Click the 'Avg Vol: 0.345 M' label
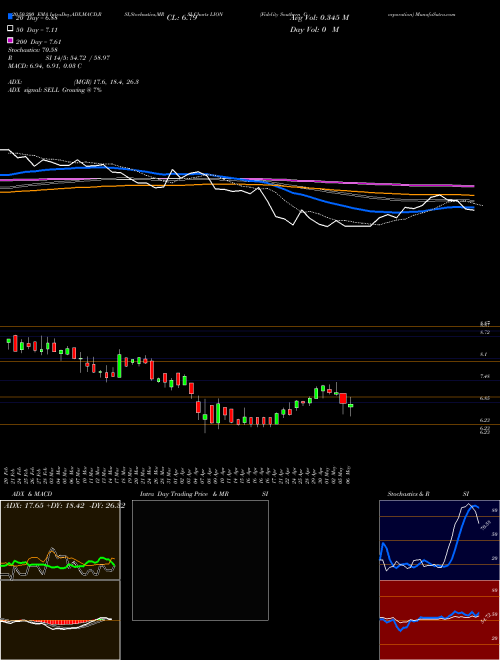This screenshot has width=500, height=660. (319, 18)
